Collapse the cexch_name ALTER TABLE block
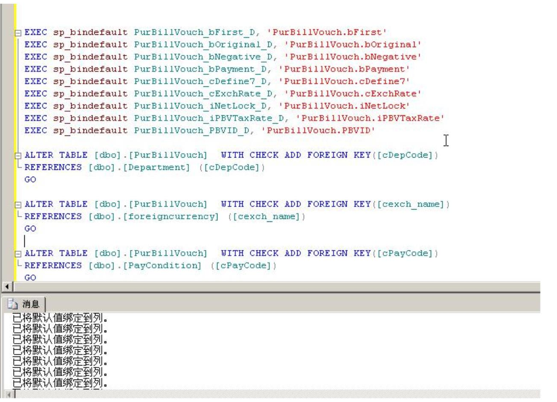Screen dimensions: 557x402 coord(18,205)
